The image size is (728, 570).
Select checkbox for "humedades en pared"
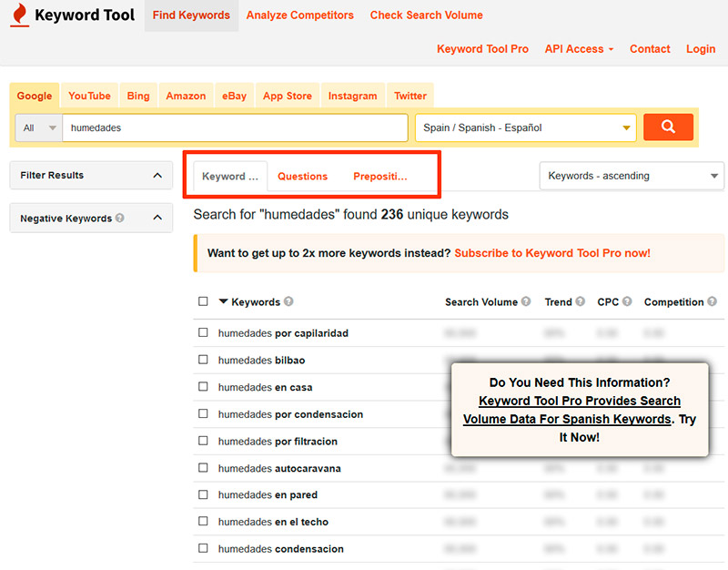click(203, 495)
